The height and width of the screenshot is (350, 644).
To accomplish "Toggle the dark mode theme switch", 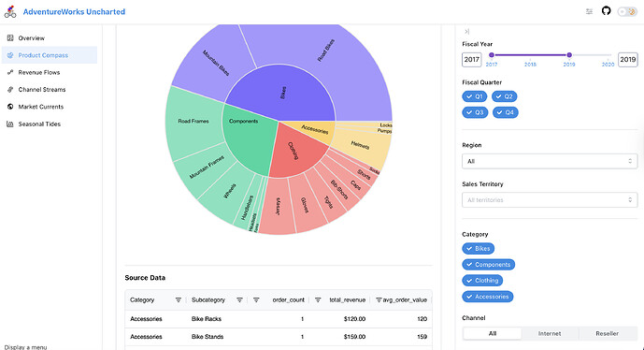I will point(627,11).
